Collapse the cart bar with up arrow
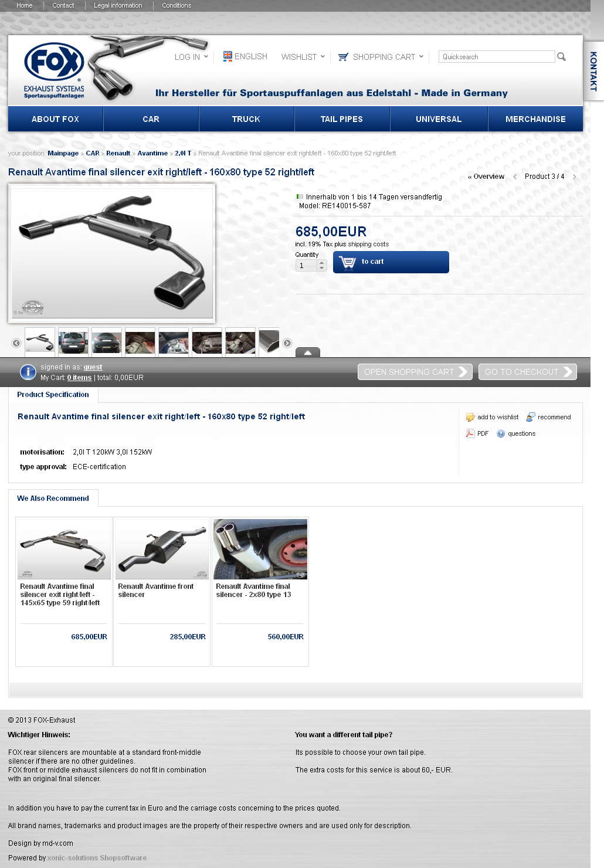The width and height of the screenshot is (604, 868). tap(308, 352)
